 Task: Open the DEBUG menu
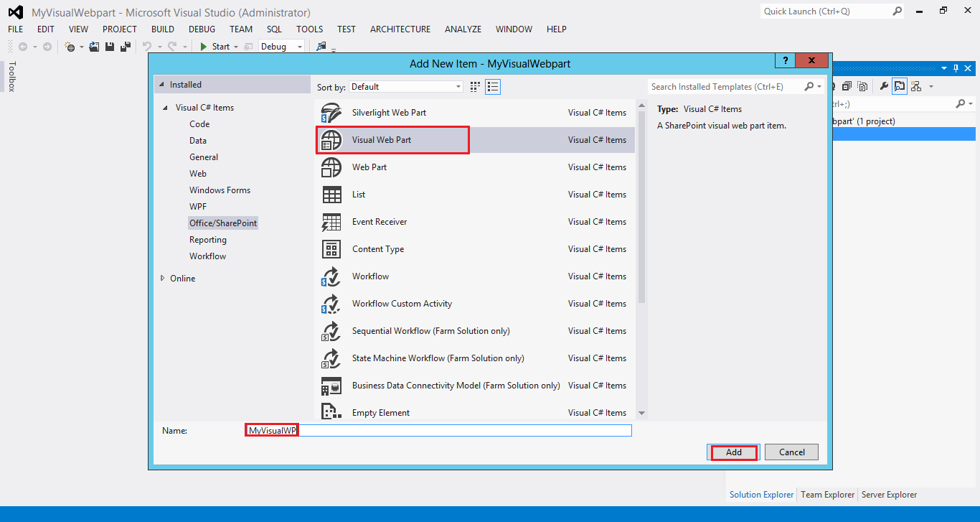click(202, 29)
